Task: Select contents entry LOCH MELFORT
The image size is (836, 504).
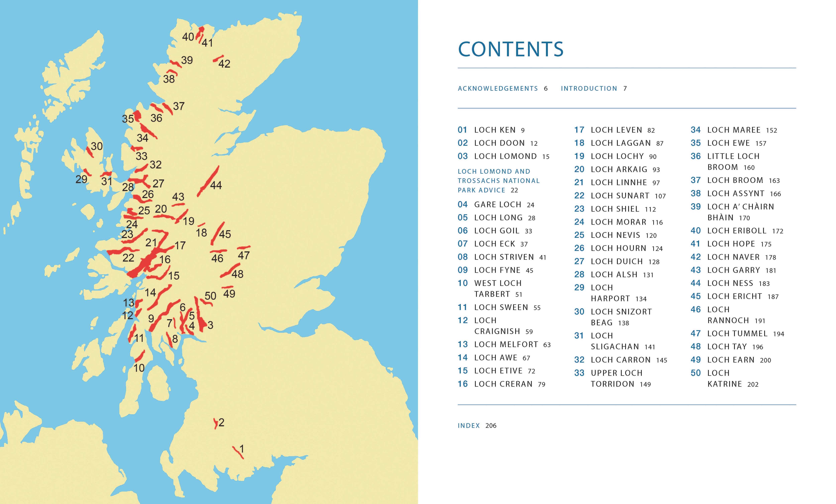Action: click(x=504, y=345)
